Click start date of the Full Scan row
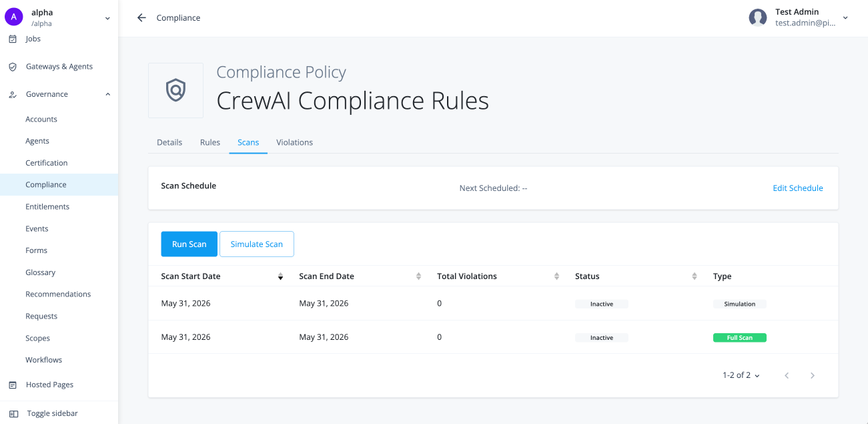The width and height of the screenshot is (868, 424). (186, 337)
